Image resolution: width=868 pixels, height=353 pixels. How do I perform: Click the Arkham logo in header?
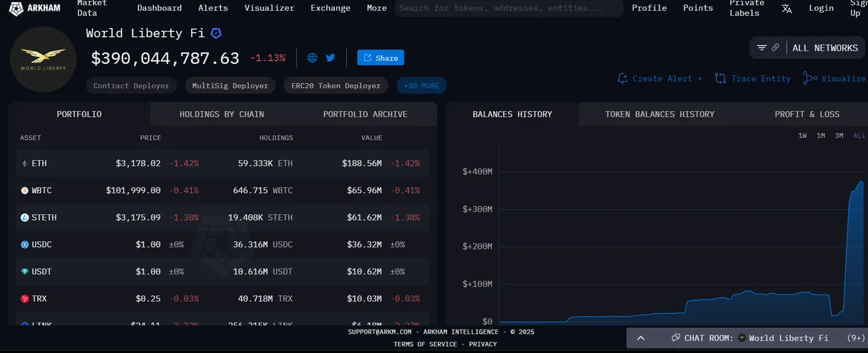35,8
